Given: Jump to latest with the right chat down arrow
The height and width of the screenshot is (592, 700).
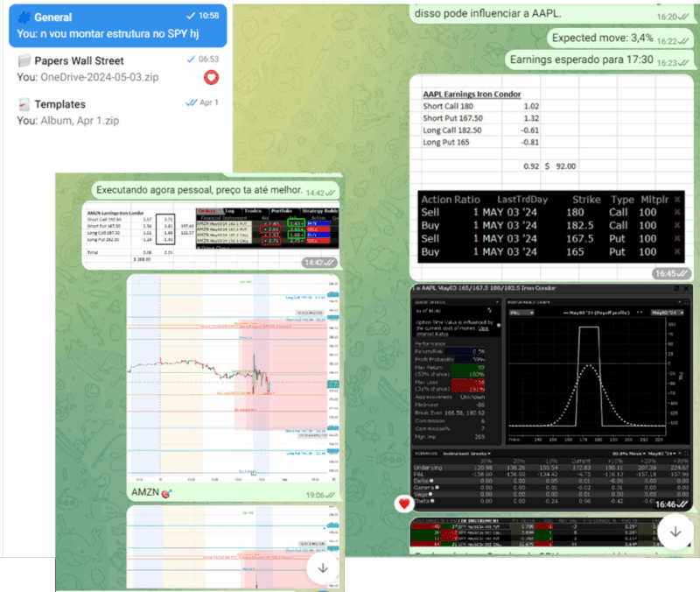Looking at the screenshot, I should pyautogui.click(x=675, y=532).
